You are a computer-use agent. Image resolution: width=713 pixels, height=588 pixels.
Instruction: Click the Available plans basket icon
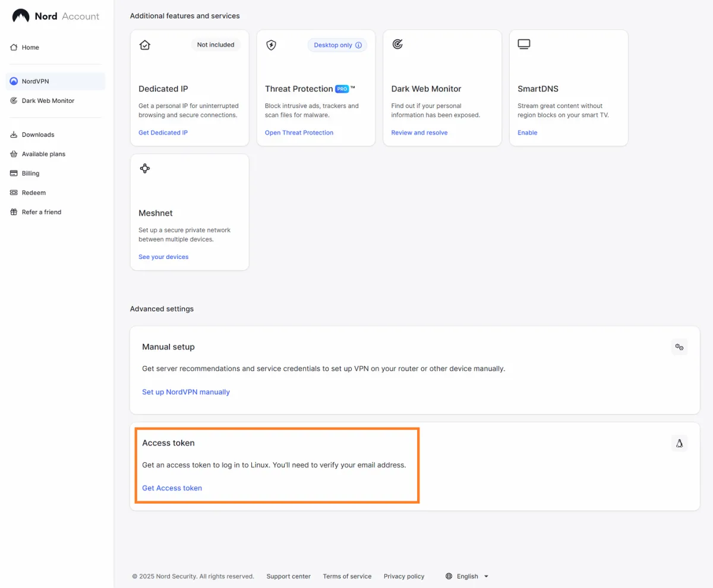[x=14, y=154]
